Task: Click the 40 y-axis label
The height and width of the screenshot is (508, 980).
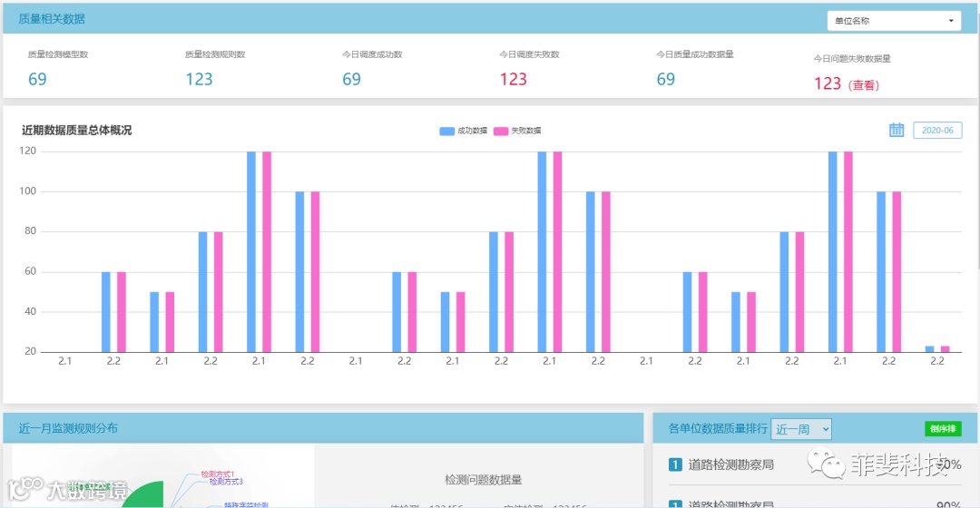Action: [x=30, y=311]
